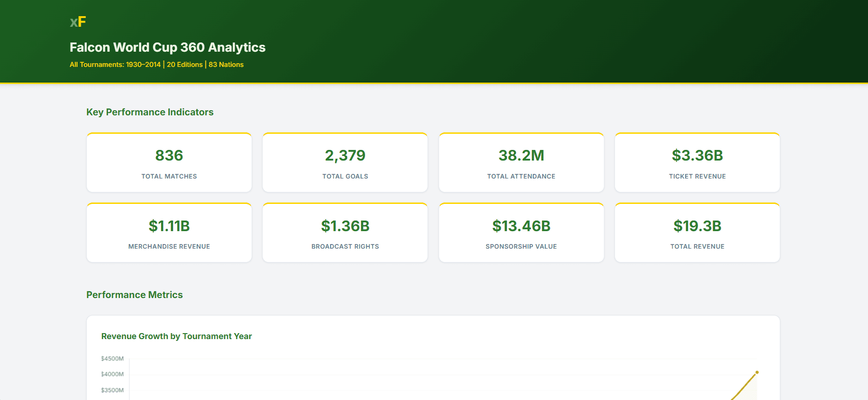Click the $3500M y-axis label
The height and width of the screenshot is (400, 868).
pos(112,390)
